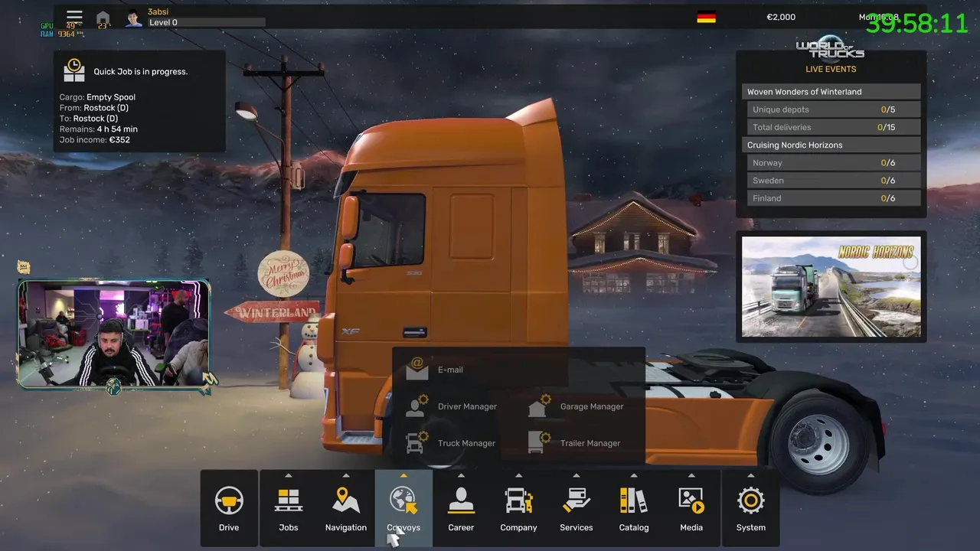Expand the arrow above Catalog
This screenshot has height=551, width=980.
point(634,475)
